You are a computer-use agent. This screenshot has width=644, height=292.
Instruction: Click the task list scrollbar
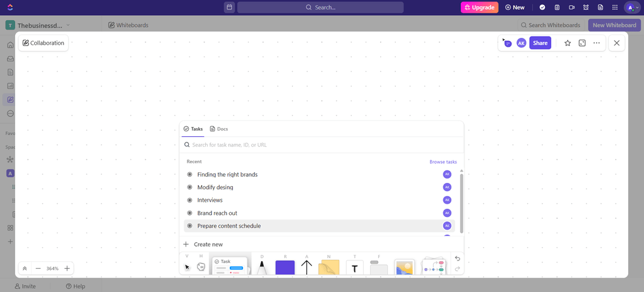(x=462, y=203)
